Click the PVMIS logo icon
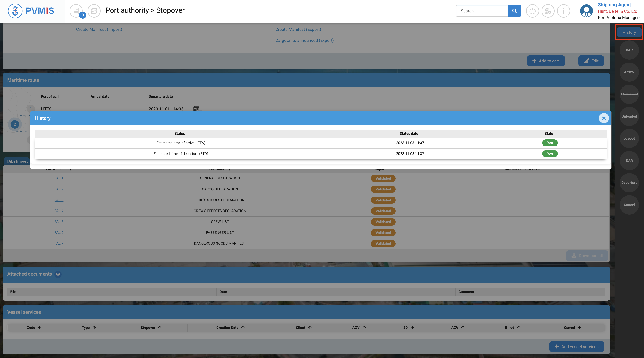Screen dimensions: 644x358 coord(15,11)
